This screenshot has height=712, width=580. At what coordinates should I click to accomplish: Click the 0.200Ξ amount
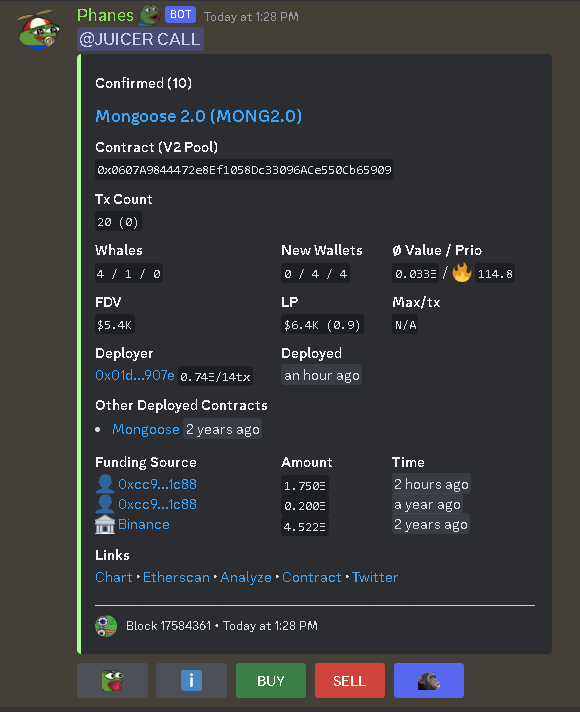[305, 506]
